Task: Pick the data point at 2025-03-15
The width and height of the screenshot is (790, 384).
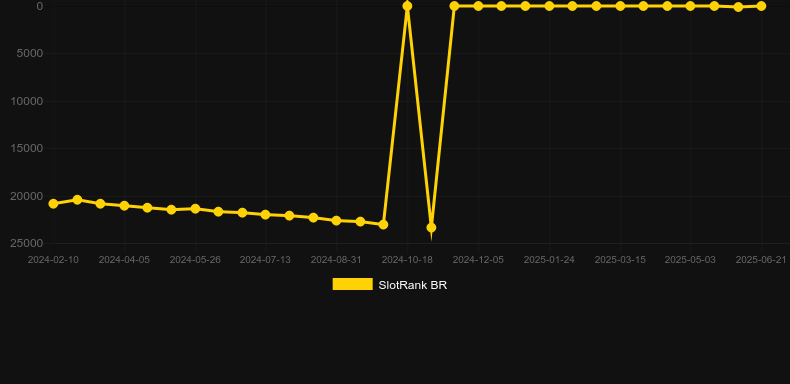Action: click(620, 6)
